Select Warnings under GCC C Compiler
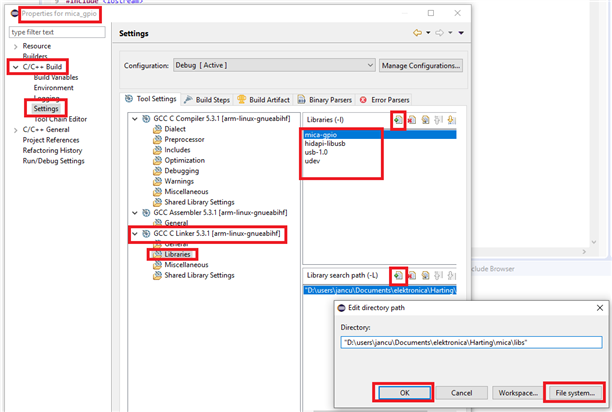Image resolution: width=612 pixels, height=412 pixels. tap(179, 181)
